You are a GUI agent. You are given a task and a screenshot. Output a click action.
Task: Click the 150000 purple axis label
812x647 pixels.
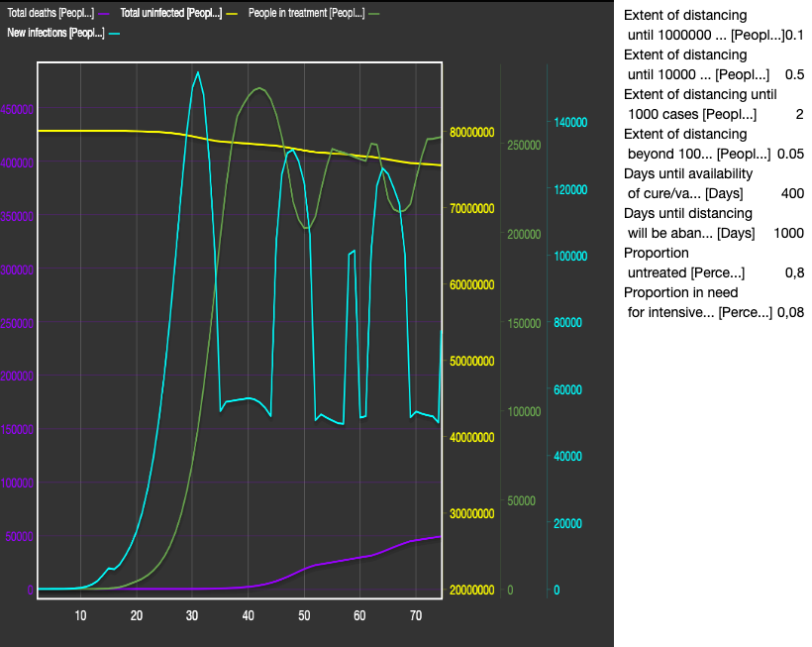point(17,429)
